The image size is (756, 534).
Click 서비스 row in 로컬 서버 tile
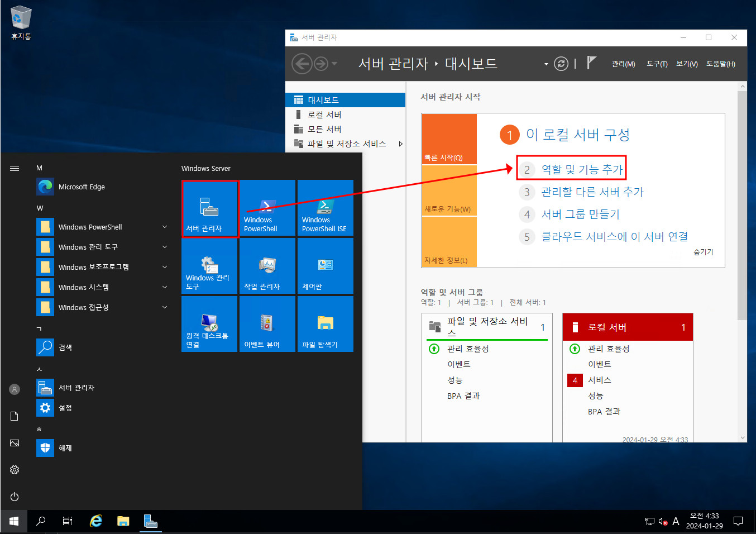coord(600,380)
